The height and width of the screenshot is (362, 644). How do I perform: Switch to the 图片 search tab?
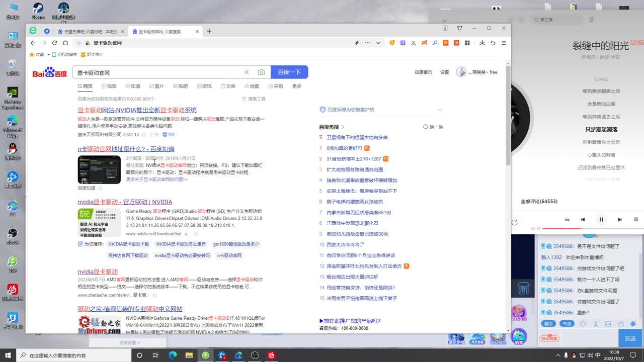[x=156, y=86]
